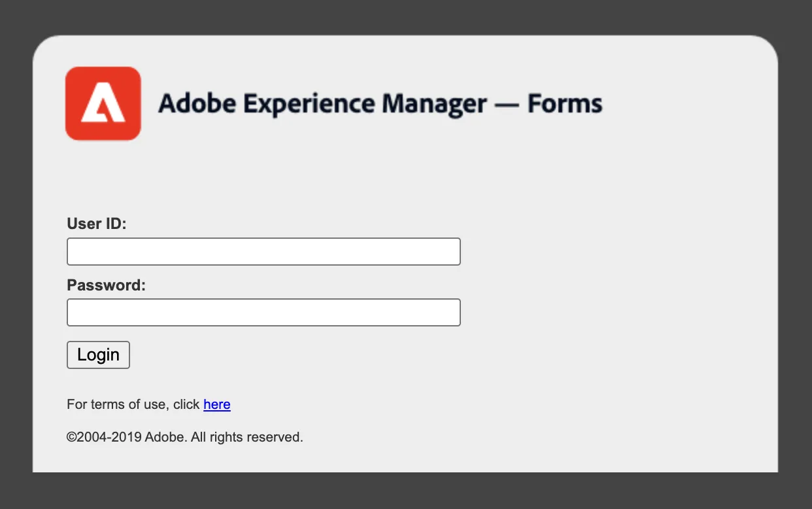Click the 'For terms of use, click' text
The height and width of the screenshot is (509, 812).
[x=133, y=404]
